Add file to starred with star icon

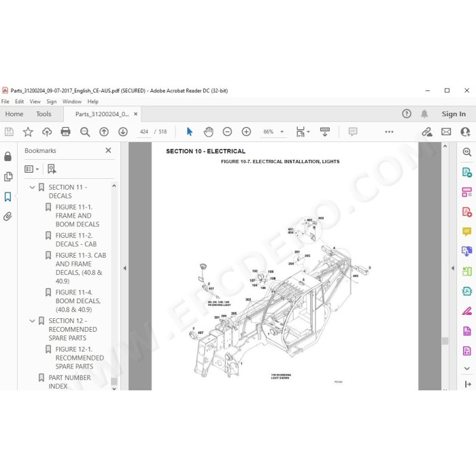pos(28,132)
